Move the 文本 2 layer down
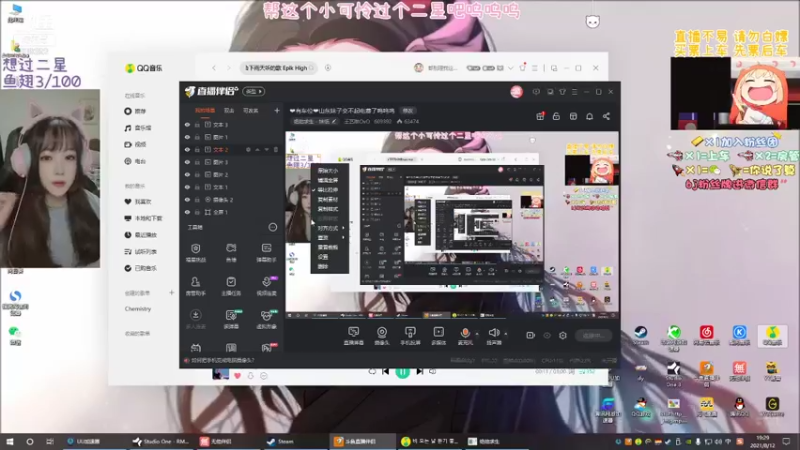 tap(266, 149)
